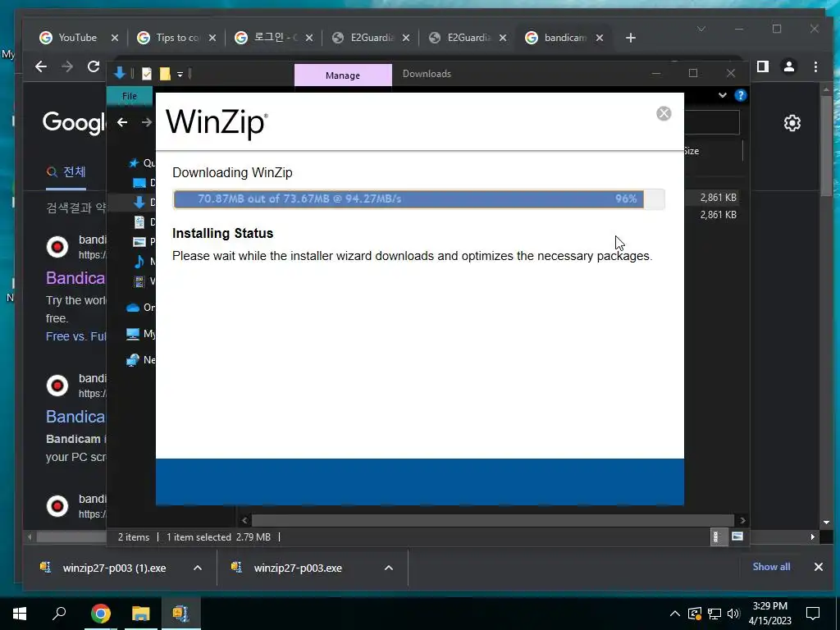Image resolution: width=840 pixels, height=630 pixels.
Task: Click File Explorer taskbar icon
Action: [141, 614]
